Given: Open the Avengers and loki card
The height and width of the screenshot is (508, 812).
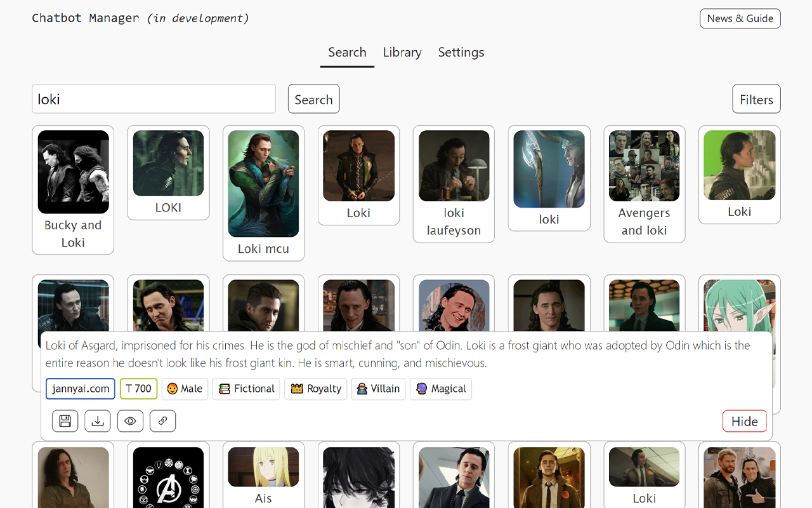Looking at the screenshot, I should 644,184.
